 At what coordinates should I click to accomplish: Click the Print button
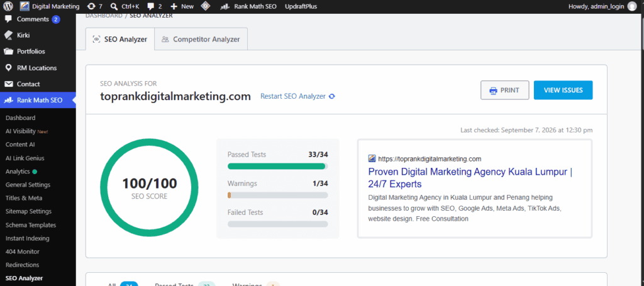505,91
